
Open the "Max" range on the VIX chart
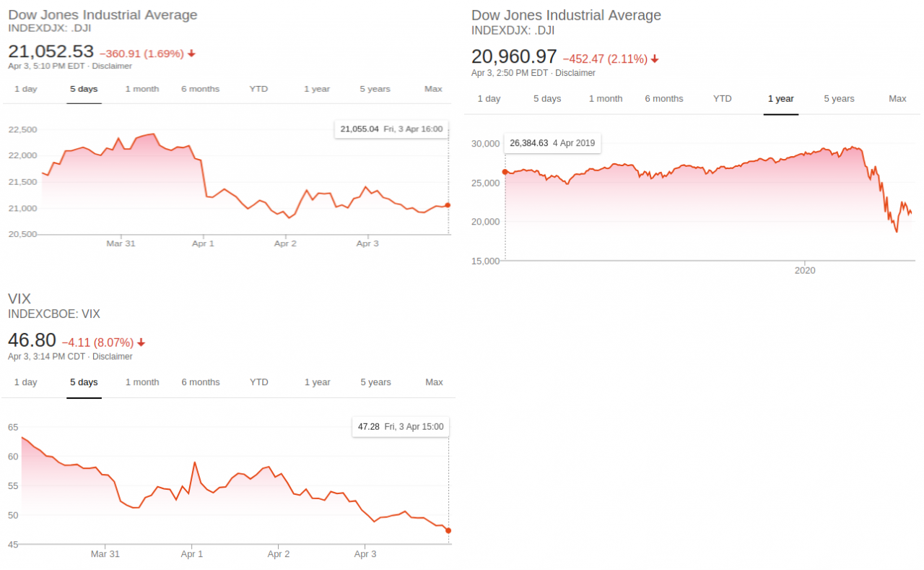point(434,382)
